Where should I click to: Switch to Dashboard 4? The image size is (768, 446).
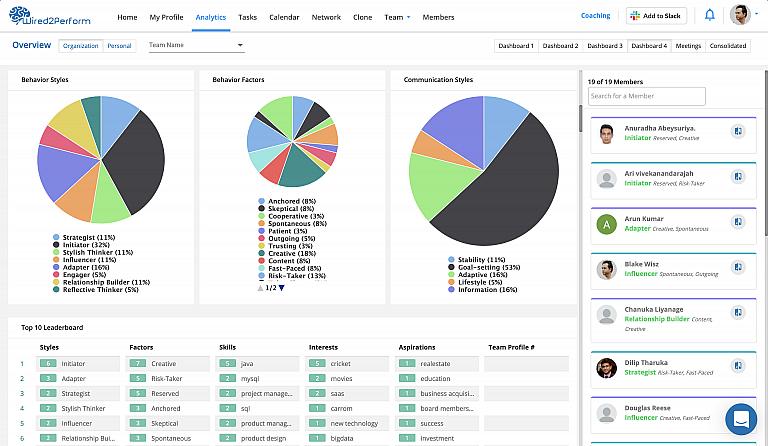pos(649,46)
